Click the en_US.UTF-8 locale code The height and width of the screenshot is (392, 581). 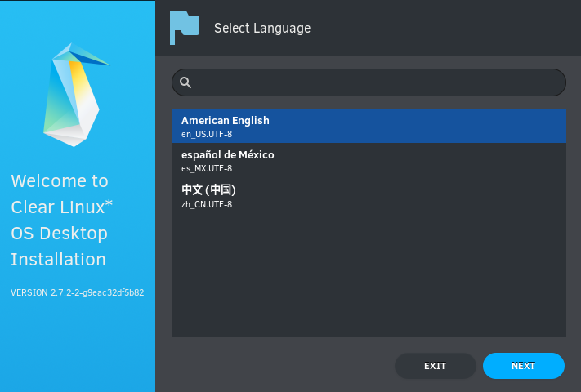pos(207,134)
